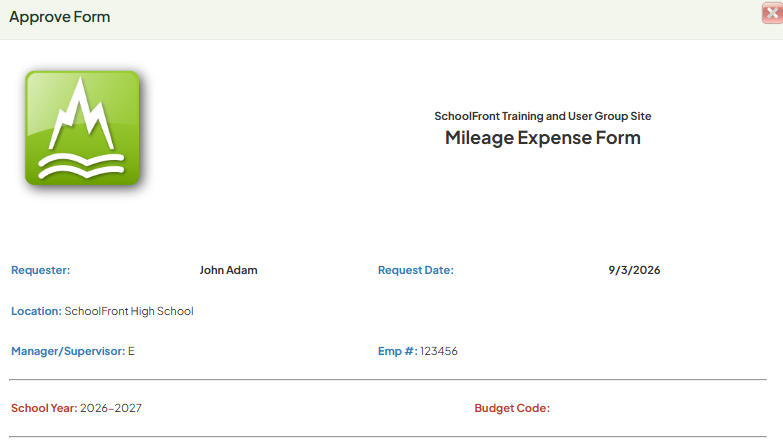Click the Emp # label

point(397,351)
